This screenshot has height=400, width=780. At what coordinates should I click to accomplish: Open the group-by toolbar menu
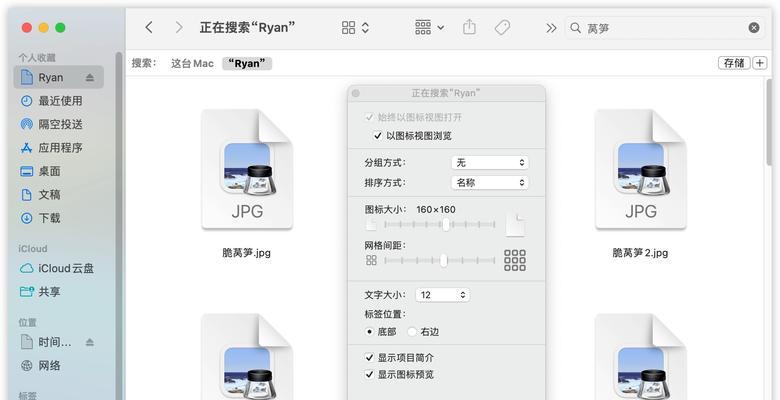(429, 27)
